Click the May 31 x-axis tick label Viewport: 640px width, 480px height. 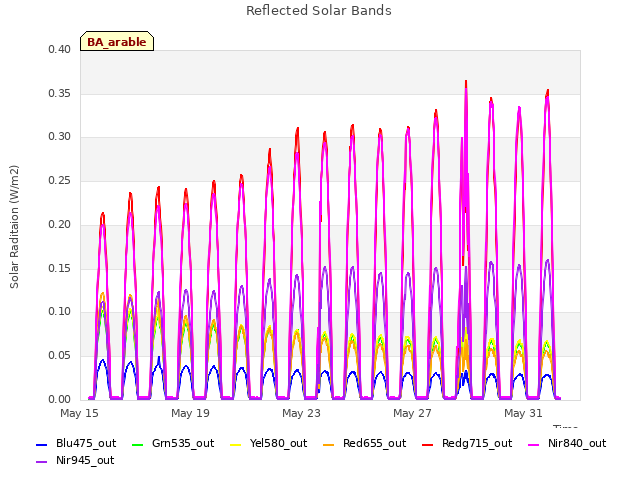pyautogui.click(x=523, y=413)
